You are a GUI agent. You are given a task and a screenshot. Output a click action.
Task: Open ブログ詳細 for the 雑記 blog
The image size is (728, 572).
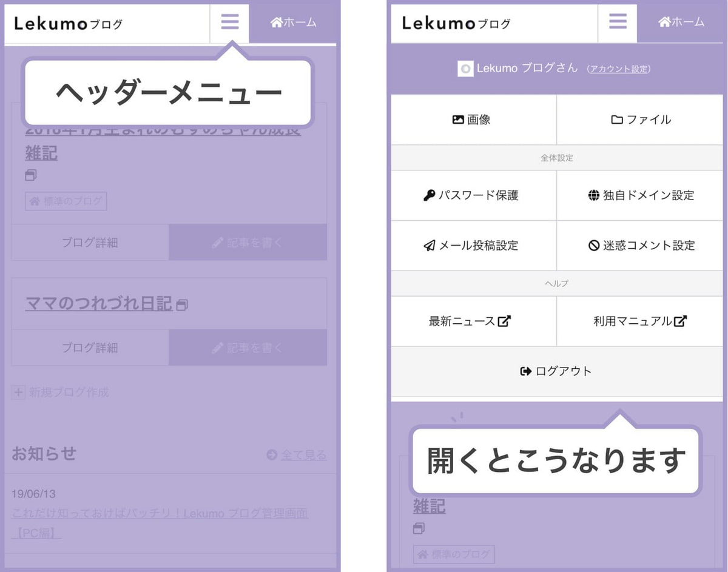[90, 243]
